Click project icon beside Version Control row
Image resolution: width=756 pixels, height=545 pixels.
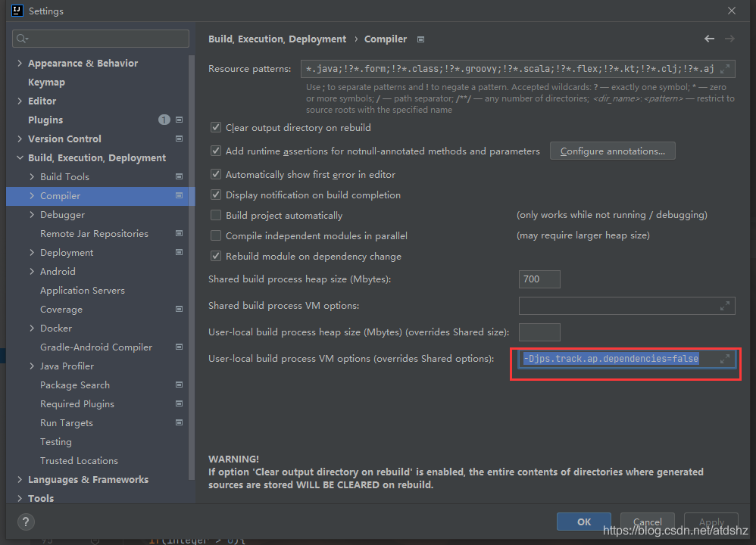pyautogui.click(x=179, y=139)
